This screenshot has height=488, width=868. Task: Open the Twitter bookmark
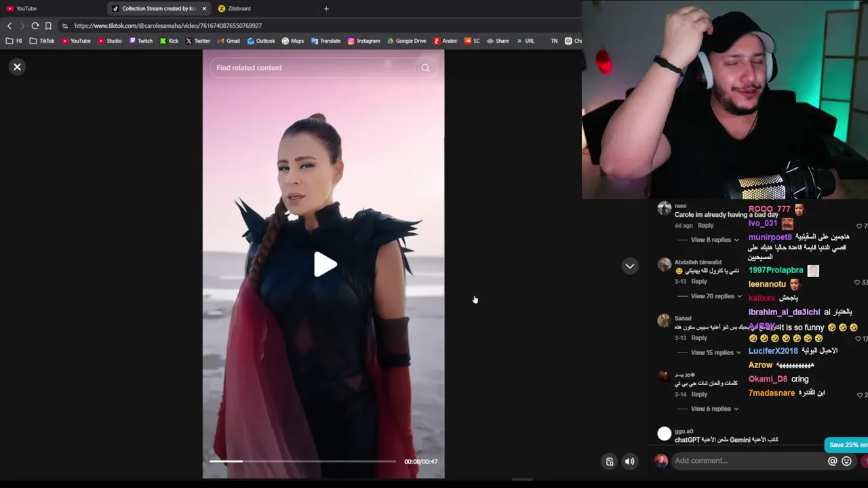(x=198, y=41)
